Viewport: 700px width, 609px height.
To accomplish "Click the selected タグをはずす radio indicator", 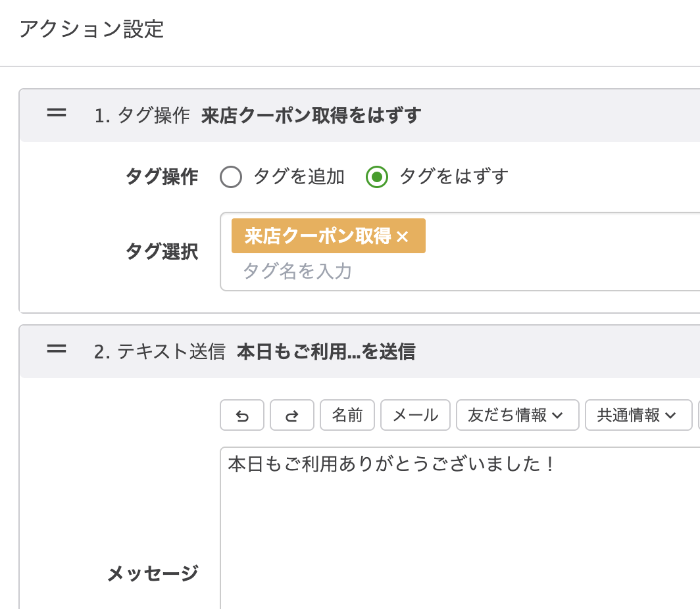I will (x=378, y=177).
